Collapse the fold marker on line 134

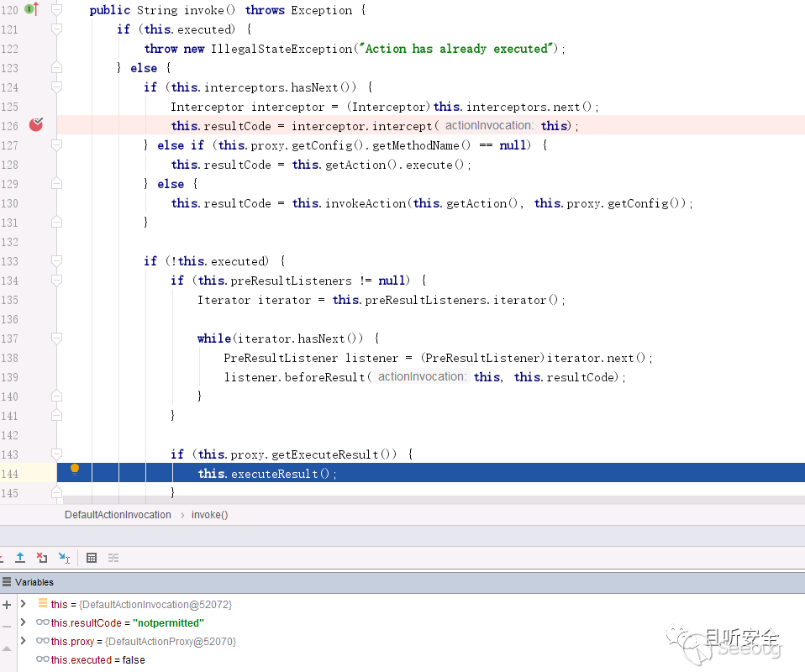[57, 281]
